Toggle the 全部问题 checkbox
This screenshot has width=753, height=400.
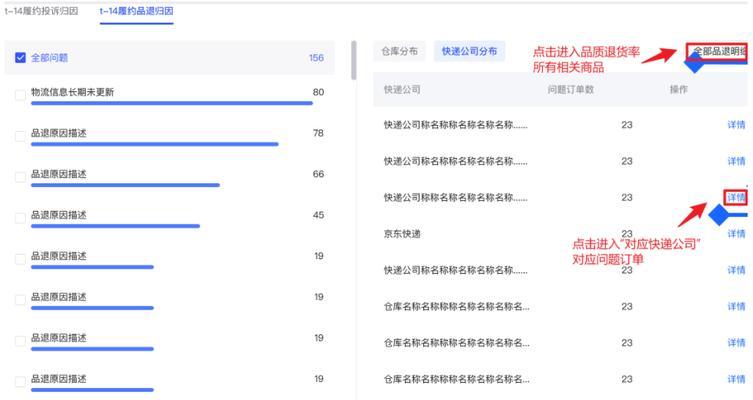[21, 58]
